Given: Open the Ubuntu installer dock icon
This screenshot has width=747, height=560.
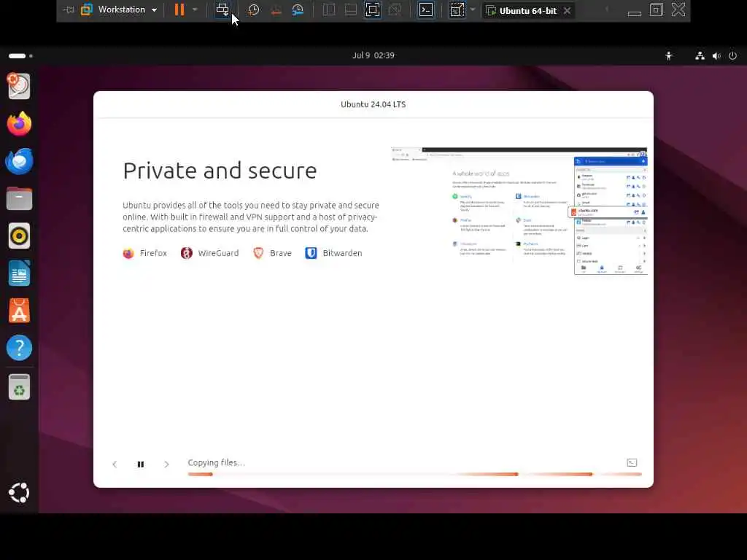Looking at the screenshot, I should [x=19, y=86].
